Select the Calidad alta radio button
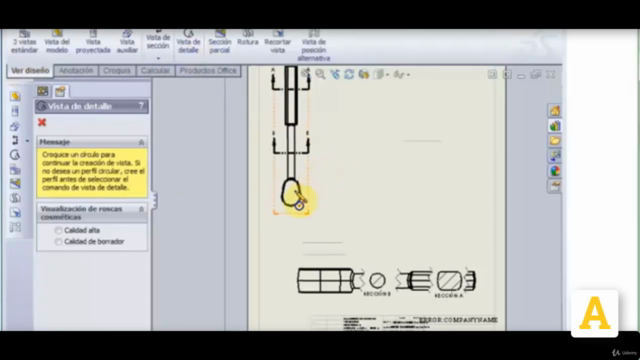Image resolution: width=640 pixels, height=360 pixels. point(58,231)
